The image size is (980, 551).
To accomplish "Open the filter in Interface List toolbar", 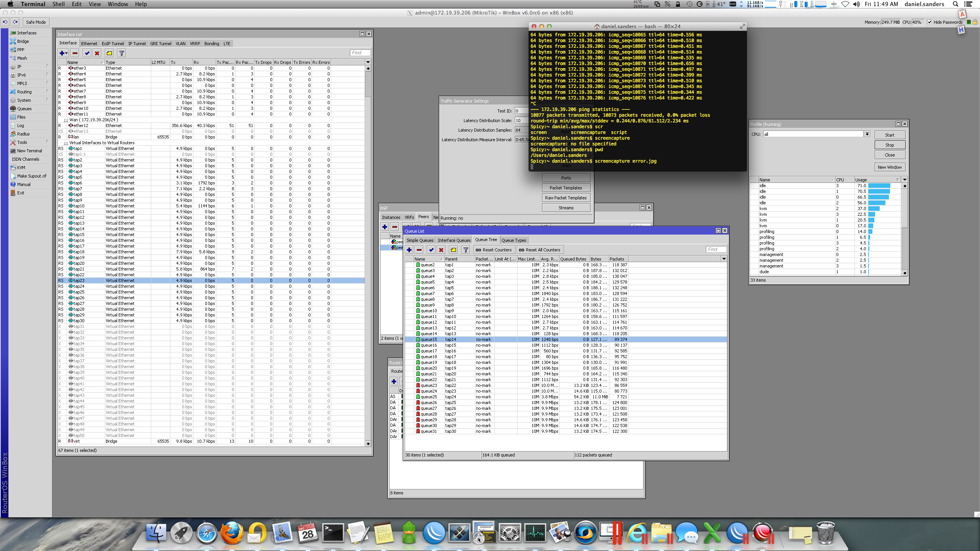I will tap(121, 53).
